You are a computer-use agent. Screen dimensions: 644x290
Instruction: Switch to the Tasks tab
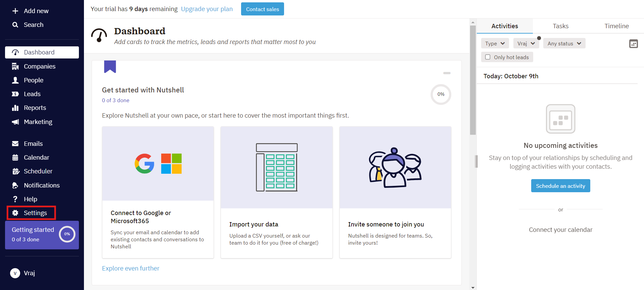tap(560, 26)
